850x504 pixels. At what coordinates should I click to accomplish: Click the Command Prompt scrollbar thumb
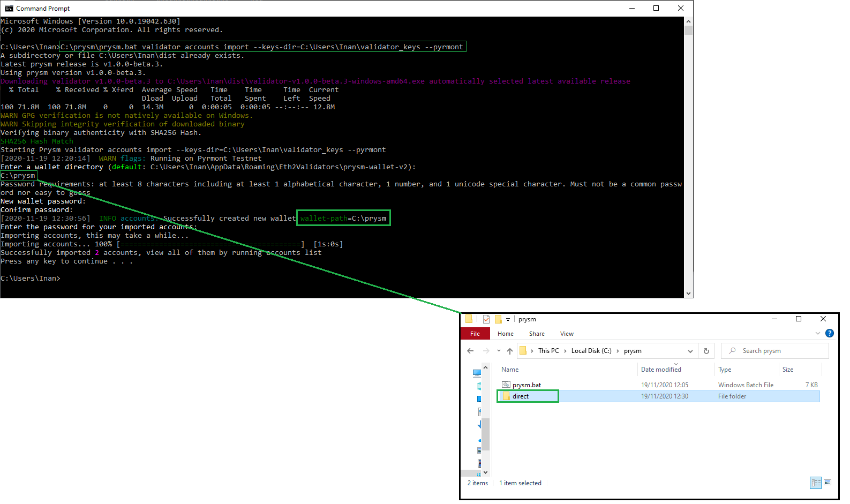coord(688,30)
